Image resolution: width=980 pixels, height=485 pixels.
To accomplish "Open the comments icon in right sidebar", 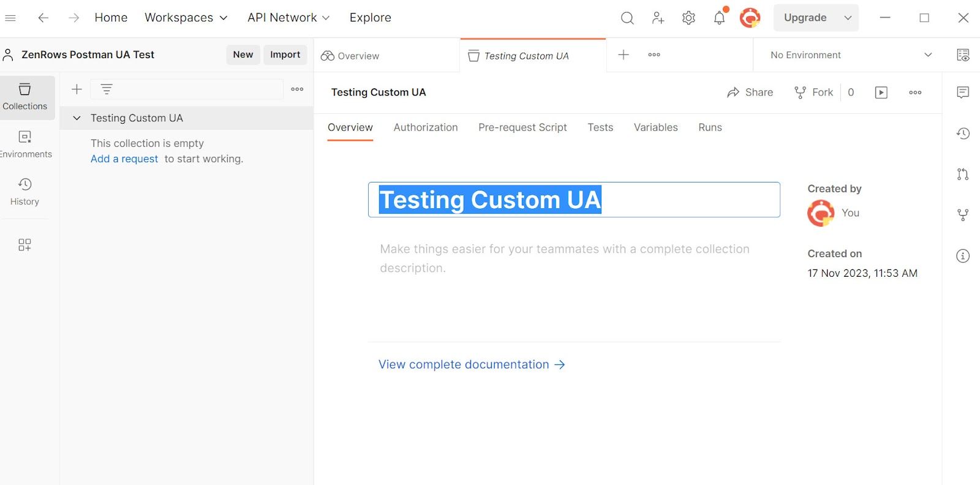I will click(963, 92).
